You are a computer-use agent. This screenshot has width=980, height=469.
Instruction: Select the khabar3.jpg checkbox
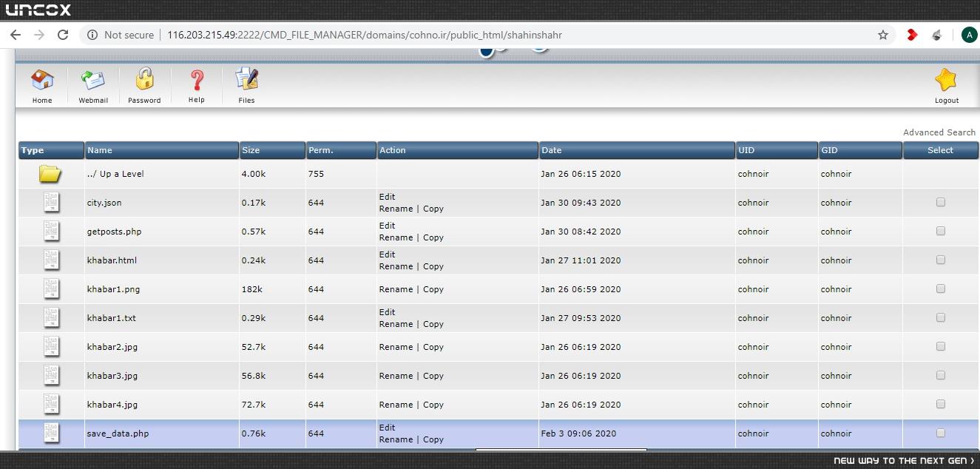pos(941,375)
